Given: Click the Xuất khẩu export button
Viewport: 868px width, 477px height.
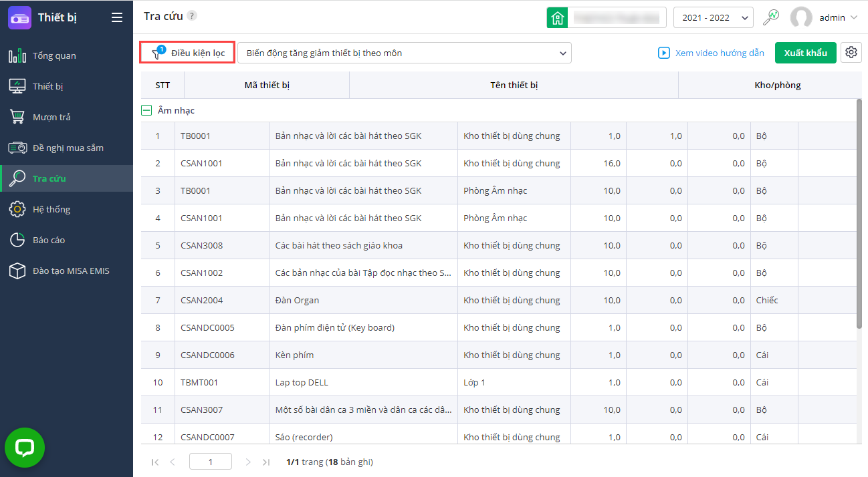Looking at the screenshot, I should click(805, 53).
